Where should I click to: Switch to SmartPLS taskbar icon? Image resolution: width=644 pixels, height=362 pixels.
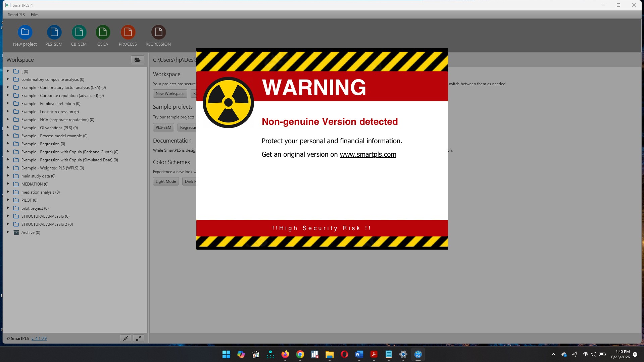(418, 354)
